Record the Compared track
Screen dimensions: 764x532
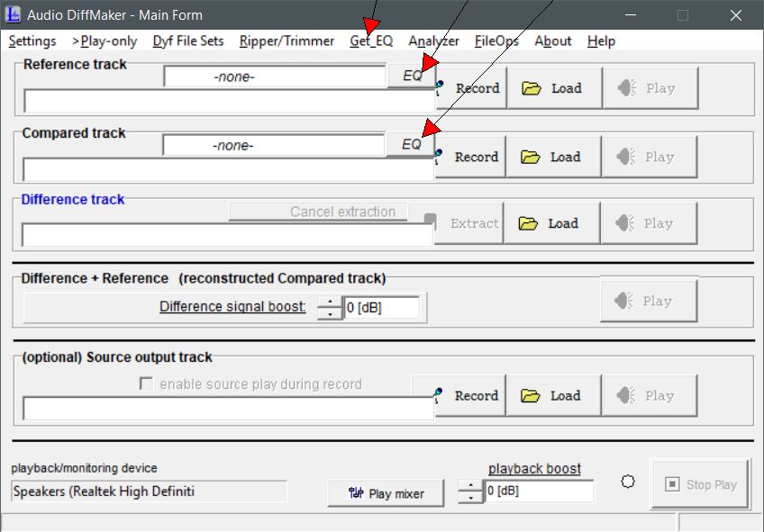pos(470,157)
